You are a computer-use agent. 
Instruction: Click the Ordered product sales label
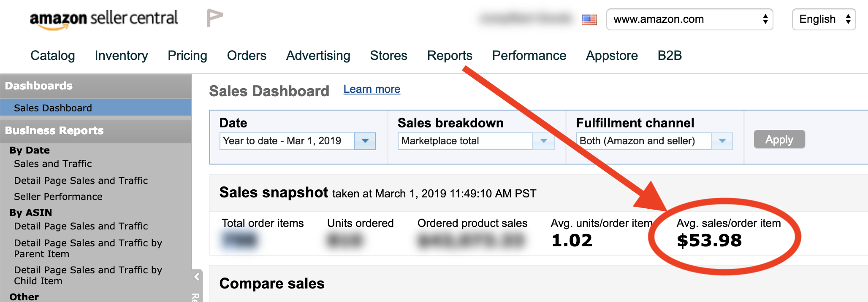click(472, 223)
